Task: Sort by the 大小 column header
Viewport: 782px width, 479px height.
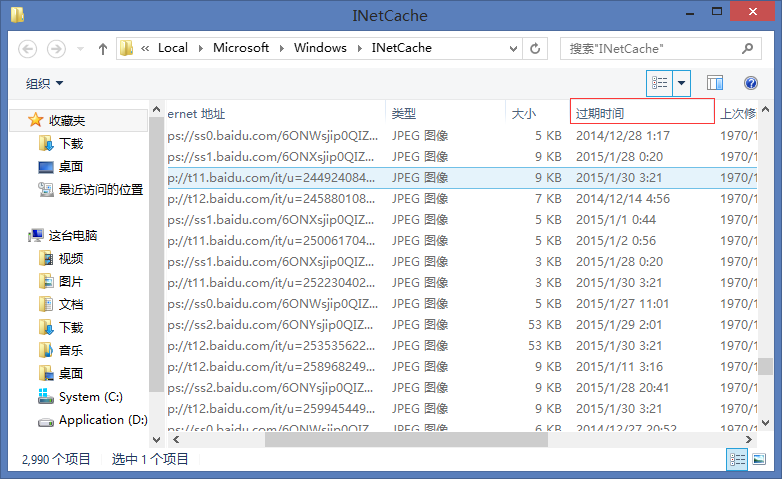Action: (524, 113)
